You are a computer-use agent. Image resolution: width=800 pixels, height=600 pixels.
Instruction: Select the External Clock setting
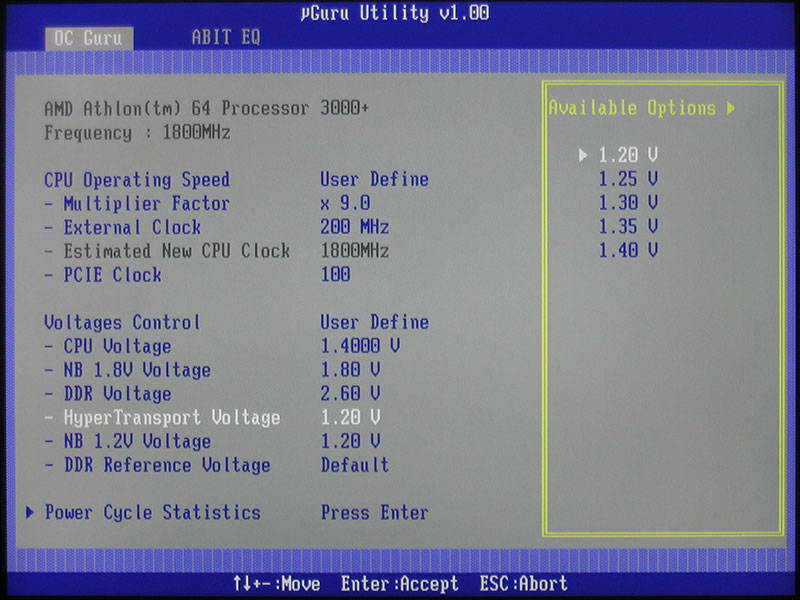[122, 227]
